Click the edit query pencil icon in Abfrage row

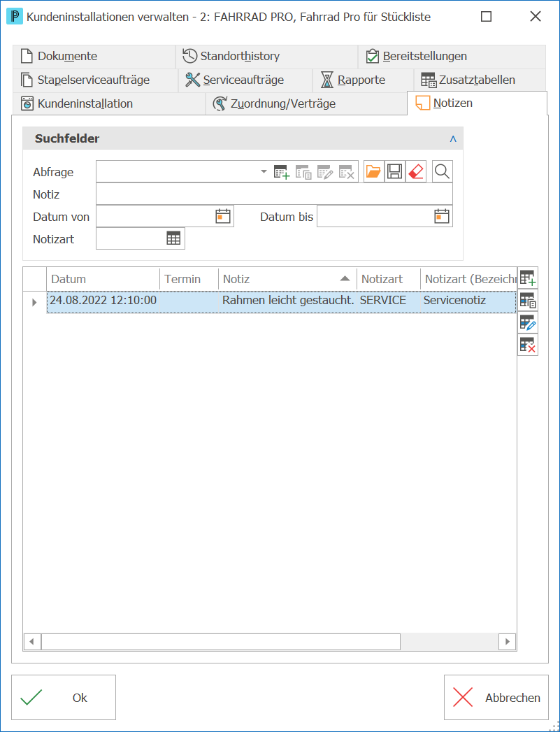325,172
